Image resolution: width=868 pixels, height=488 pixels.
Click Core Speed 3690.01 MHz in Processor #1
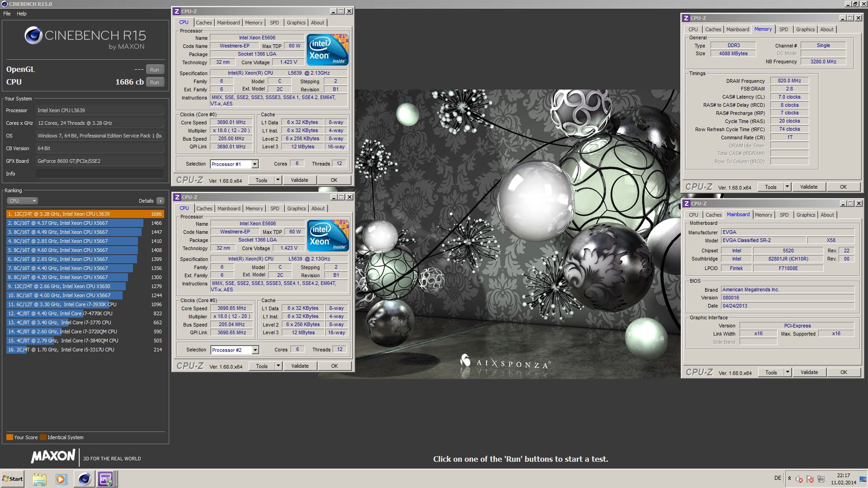click(x=231, y=122)
